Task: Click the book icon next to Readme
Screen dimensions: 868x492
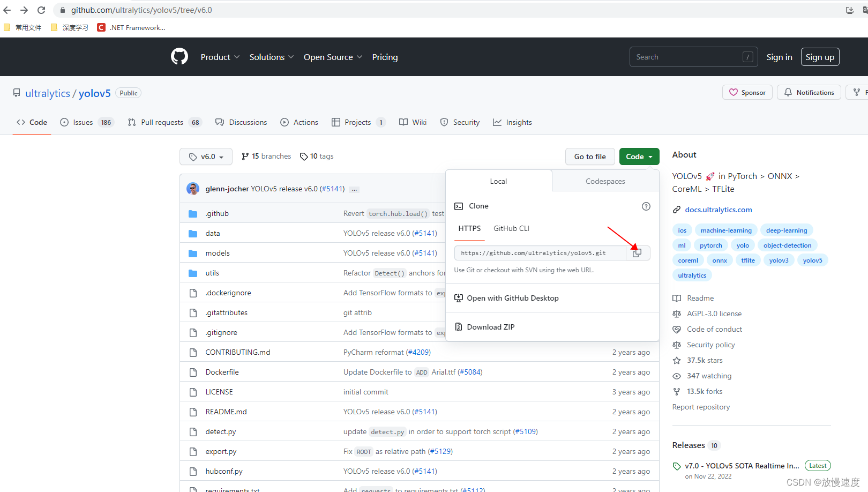Action: tap(677, 299)
